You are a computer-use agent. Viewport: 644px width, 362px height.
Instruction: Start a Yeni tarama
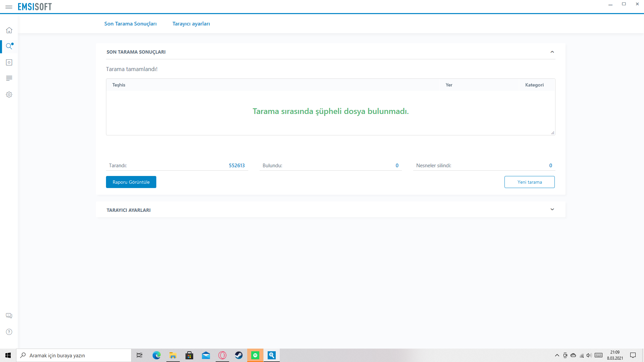529,182
